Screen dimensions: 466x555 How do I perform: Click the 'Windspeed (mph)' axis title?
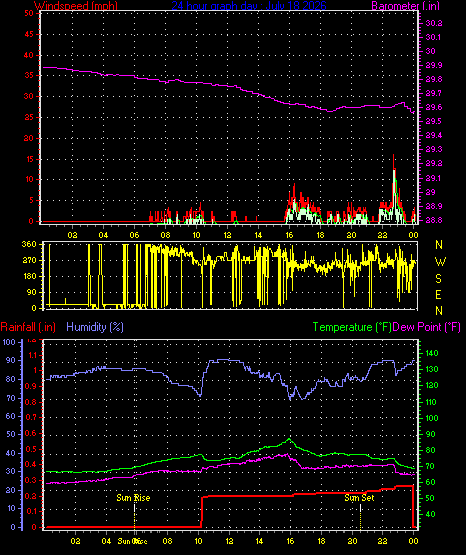click(x=75, y=6)
